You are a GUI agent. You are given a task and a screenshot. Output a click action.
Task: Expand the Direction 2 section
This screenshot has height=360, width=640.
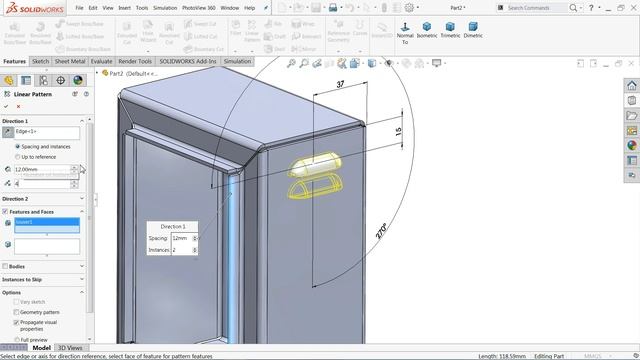[82, 198]
